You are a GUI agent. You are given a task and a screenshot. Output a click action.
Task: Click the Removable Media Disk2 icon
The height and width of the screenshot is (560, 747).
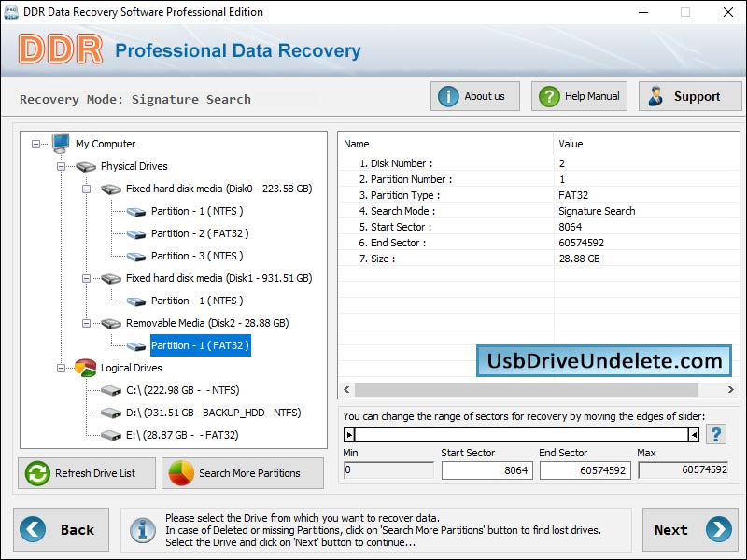111,323
